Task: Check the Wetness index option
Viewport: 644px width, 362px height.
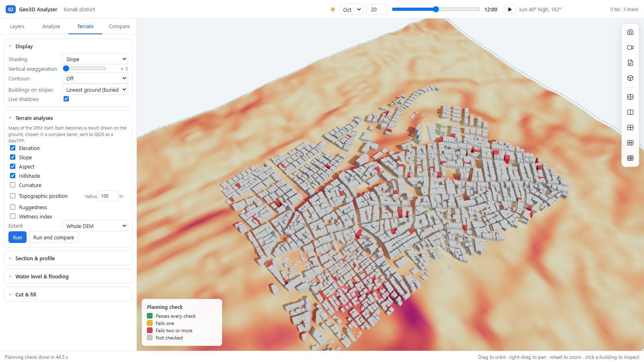Action: coord(13,216)
